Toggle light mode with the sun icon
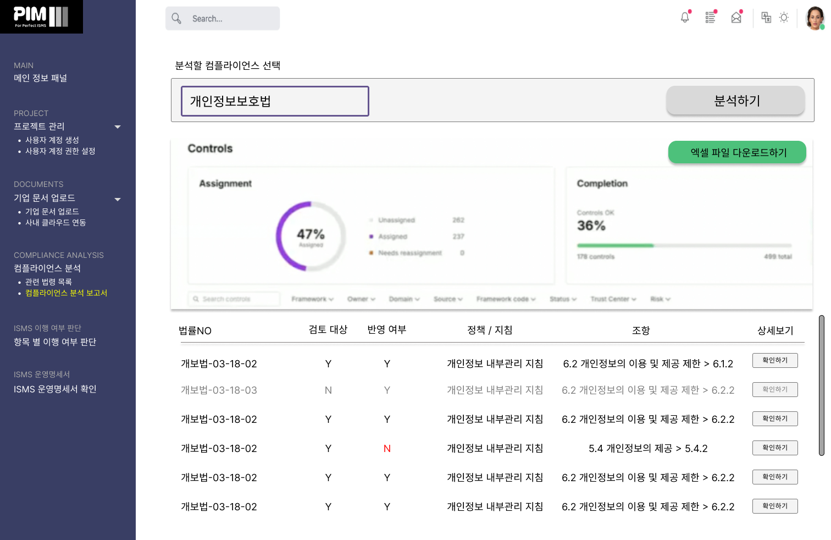831x540 pixels. click(784, 17)
